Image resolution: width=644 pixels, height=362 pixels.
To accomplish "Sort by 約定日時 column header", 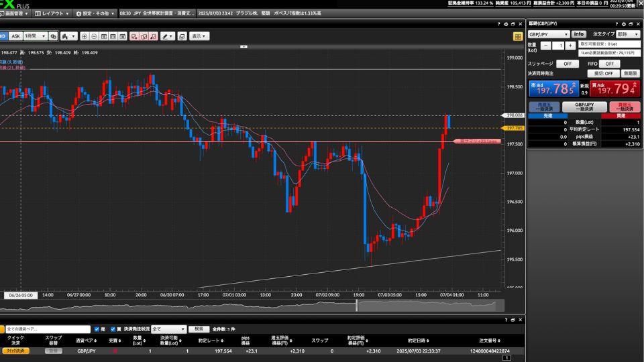I will 419,341.
